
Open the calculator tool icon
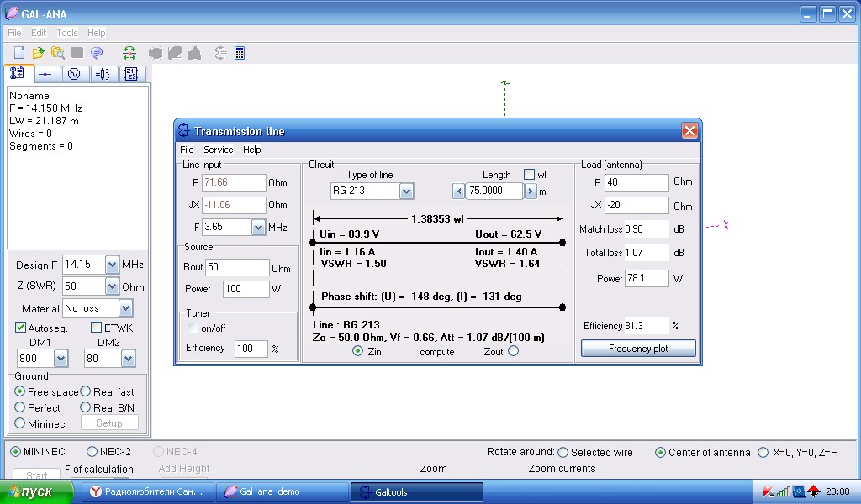point(240,53)
